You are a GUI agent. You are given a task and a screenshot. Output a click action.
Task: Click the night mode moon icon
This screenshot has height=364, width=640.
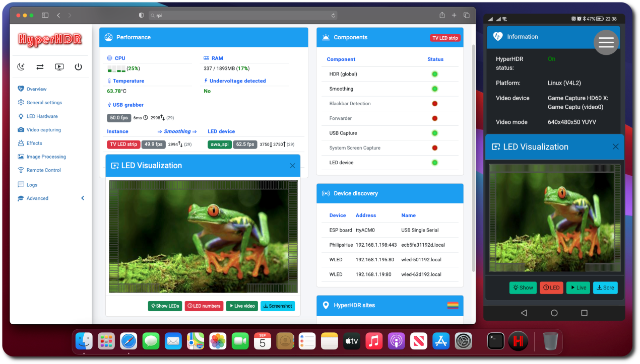click(x=21, y=67)
